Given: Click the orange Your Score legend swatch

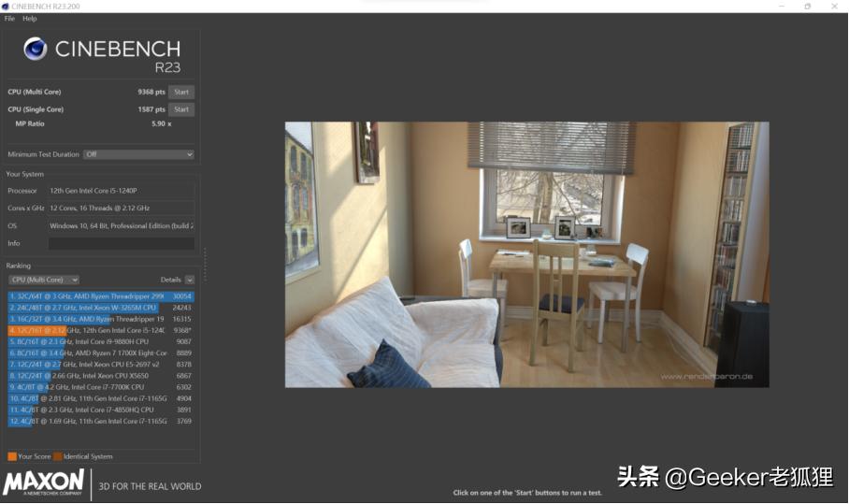Looking at the screenshot, I should (12, 456).
